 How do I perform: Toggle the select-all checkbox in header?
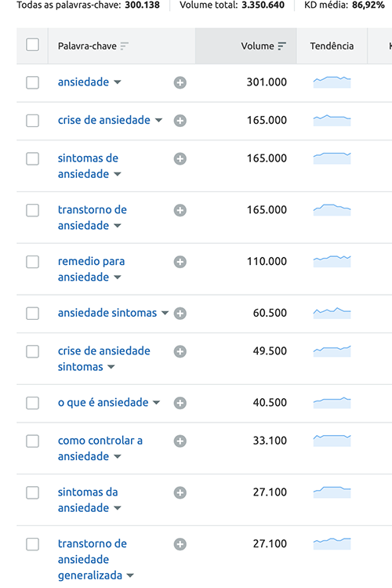33,45
